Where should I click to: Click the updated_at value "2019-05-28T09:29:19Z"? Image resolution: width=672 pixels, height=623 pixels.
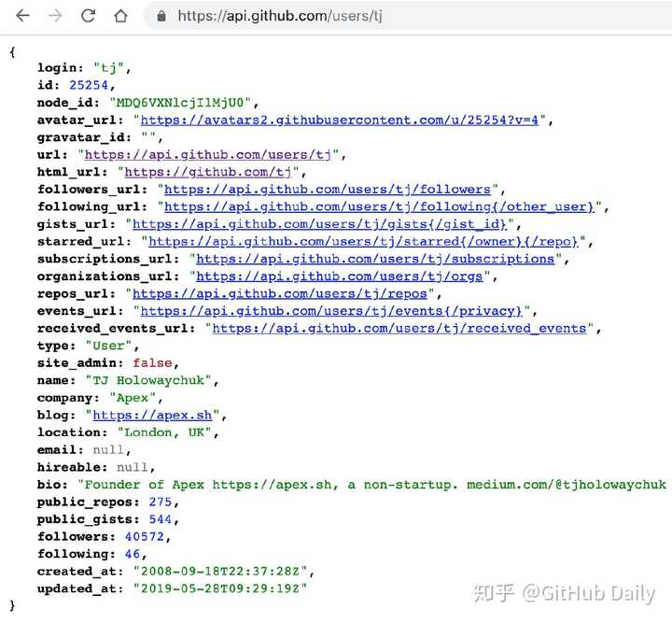point(220,588)
